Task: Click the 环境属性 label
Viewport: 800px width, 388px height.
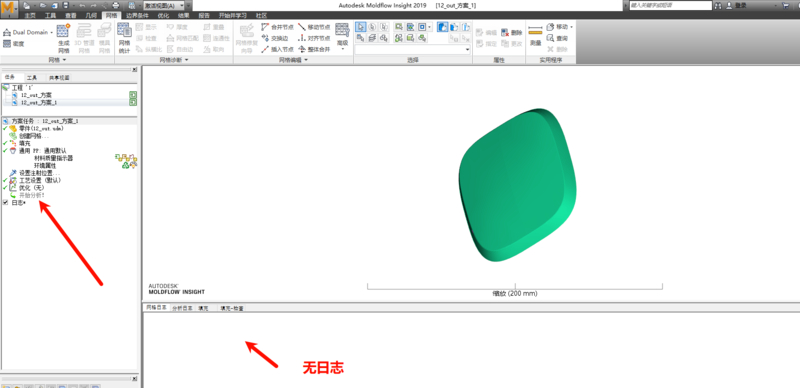Action: click(45, 165)
